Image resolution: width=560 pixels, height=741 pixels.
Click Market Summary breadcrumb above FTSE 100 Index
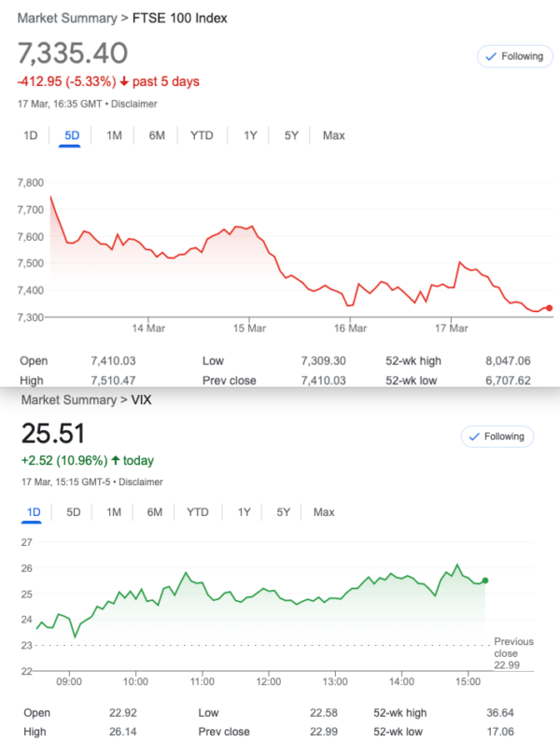tap(67, 18)
